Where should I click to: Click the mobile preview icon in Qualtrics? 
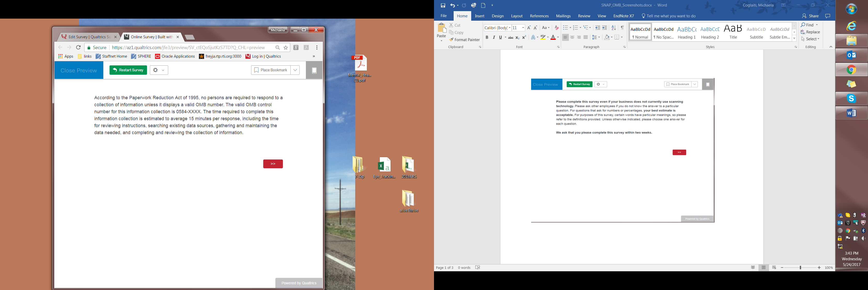click(x=314, y=71)
